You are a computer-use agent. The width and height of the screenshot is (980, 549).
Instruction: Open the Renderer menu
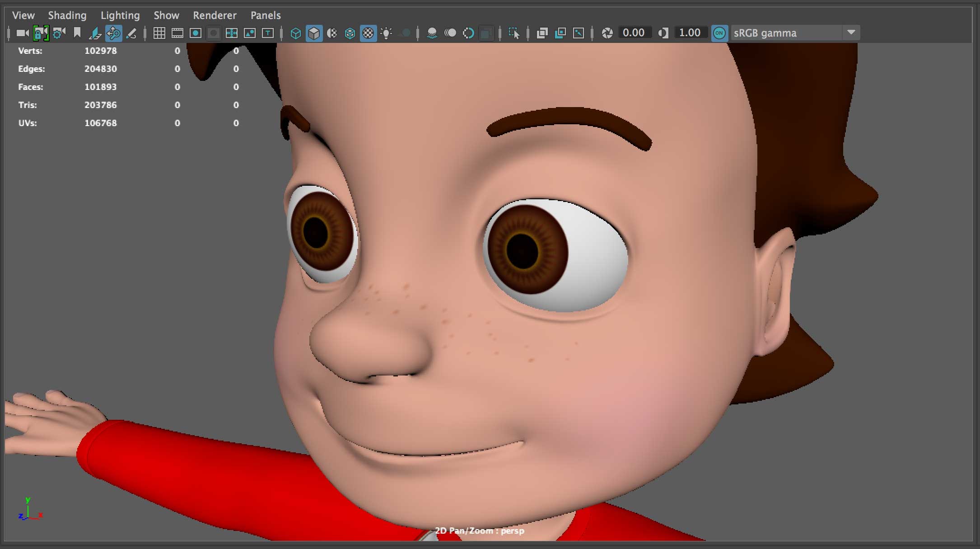click(x=215, y=15)
